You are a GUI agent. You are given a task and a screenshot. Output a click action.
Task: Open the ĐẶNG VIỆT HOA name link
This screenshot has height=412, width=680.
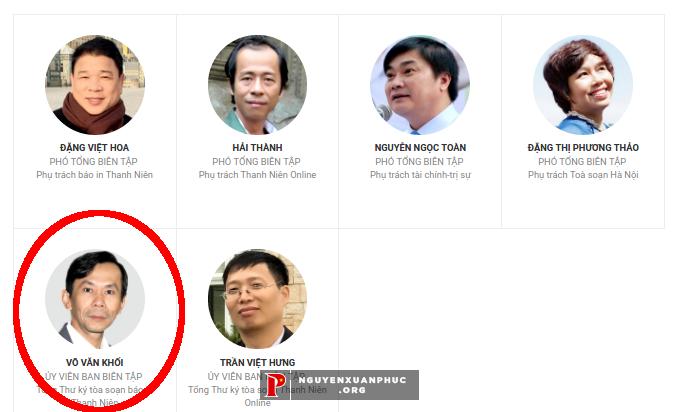click(x=95, y=147)
